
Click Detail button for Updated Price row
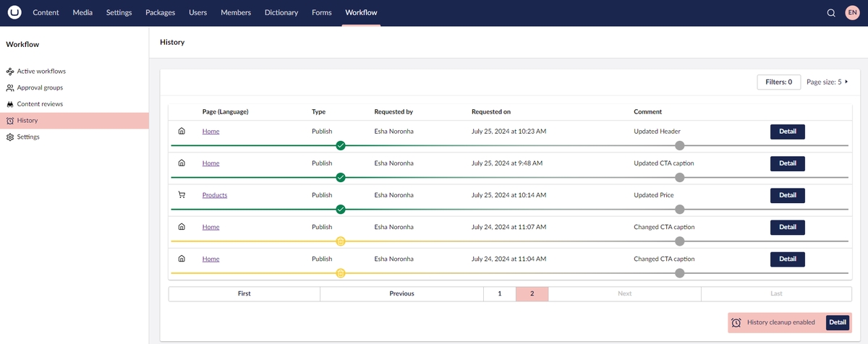(787, 195)
